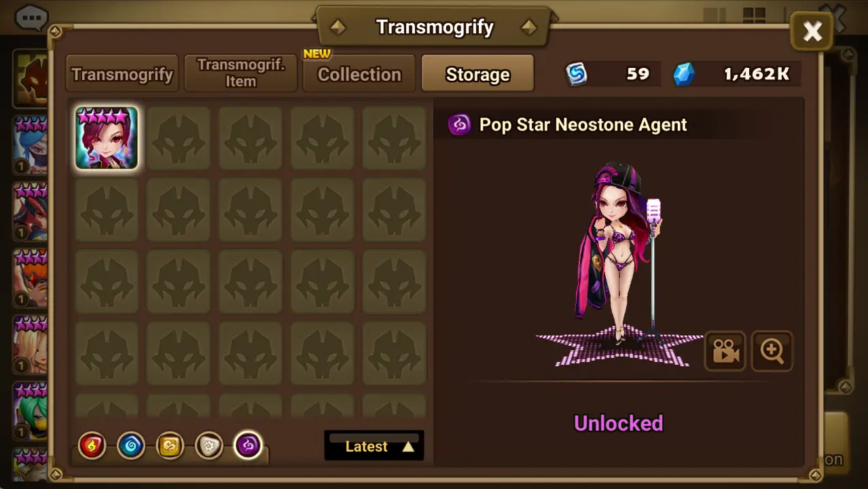This screenshot has width=868, height=489.
Task: Select the Pop Star Neostone Agent thumbnail
Action: [x=107, y=138]
